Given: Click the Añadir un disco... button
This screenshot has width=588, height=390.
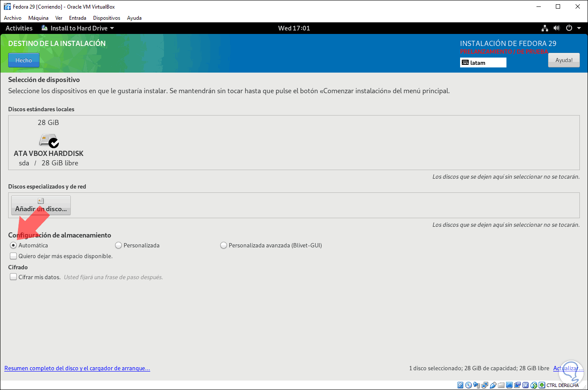Looking at the screenshot, I should tap(41, 205).
